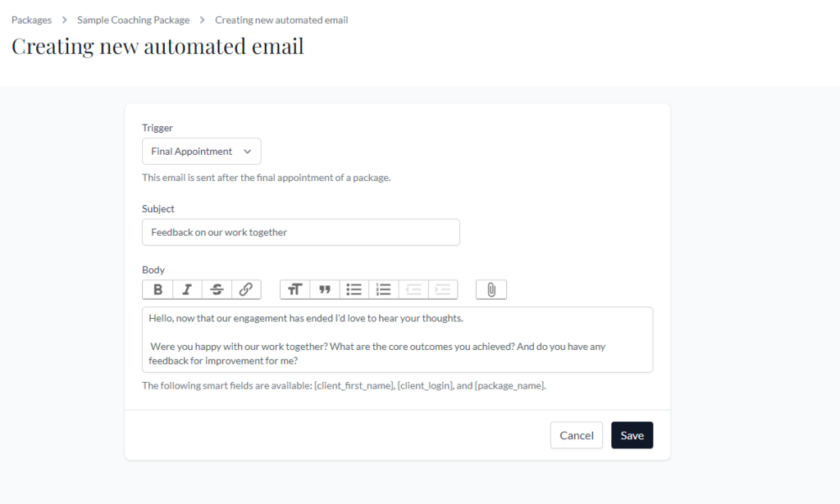Image resolution: width=840 pixels, height=504 pixels.
Task: Save the automated email
Action: [x=632, y=435]
